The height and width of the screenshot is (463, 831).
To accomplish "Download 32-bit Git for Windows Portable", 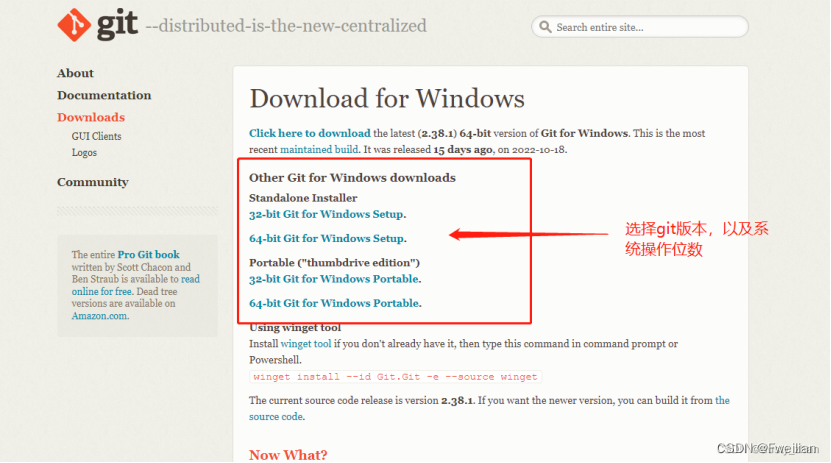I will tap(334, 279).
